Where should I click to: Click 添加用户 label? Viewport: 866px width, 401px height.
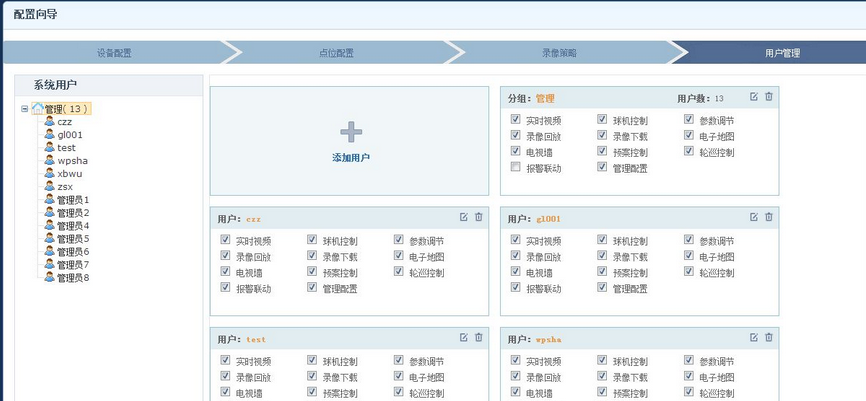(350, 158)
